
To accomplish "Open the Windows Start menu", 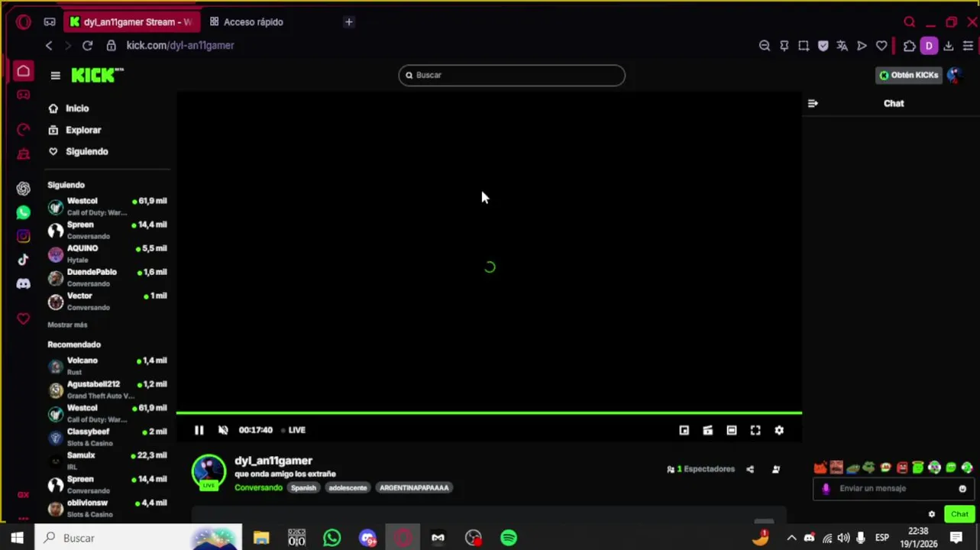I will [x=17, y=538].
